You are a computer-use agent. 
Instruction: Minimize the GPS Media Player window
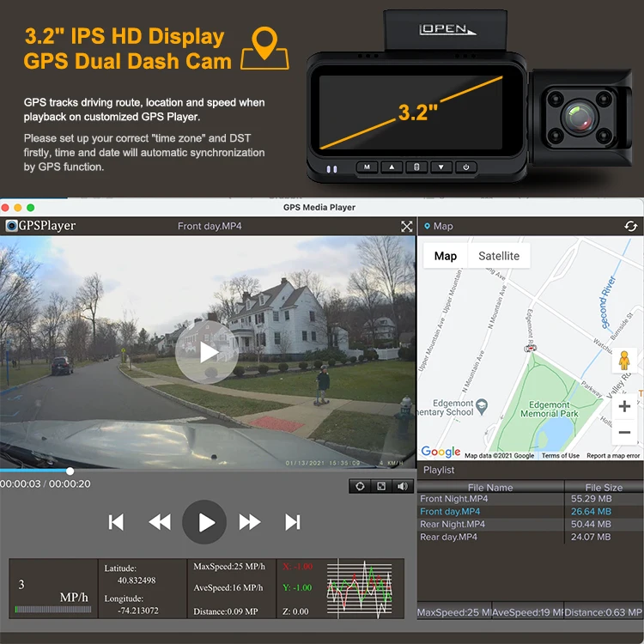(18, 208)
